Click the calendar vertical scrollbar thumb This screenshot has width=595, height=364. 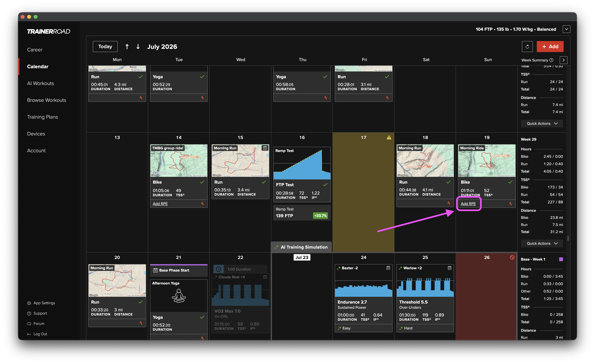[568, 238]
